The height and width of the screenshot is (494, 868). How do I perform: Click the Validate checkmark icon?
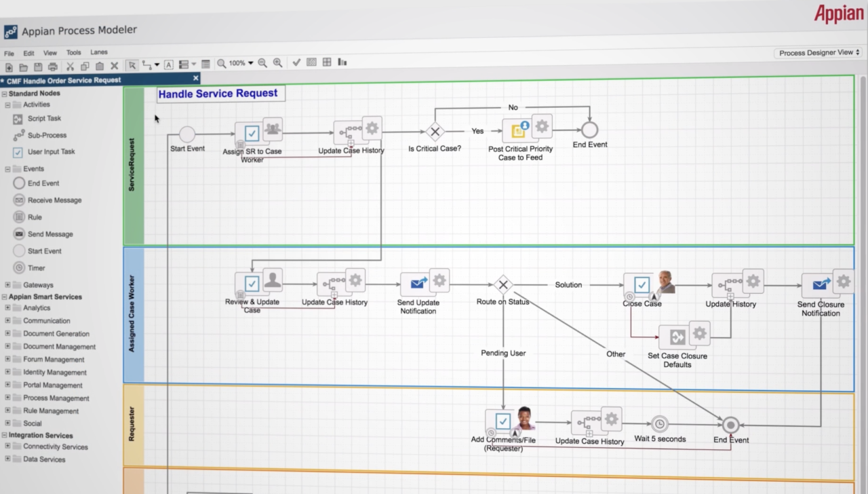(x=296, y=62)
